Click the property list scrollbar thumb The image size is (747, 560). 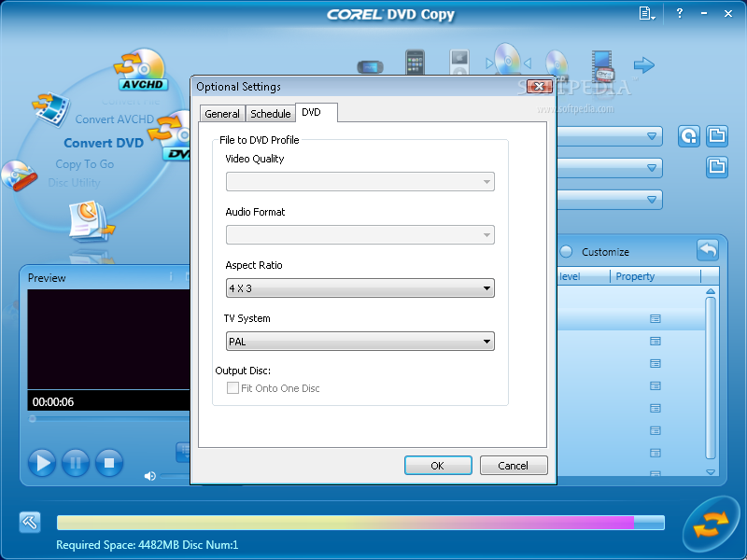click(x=711, y=378)
